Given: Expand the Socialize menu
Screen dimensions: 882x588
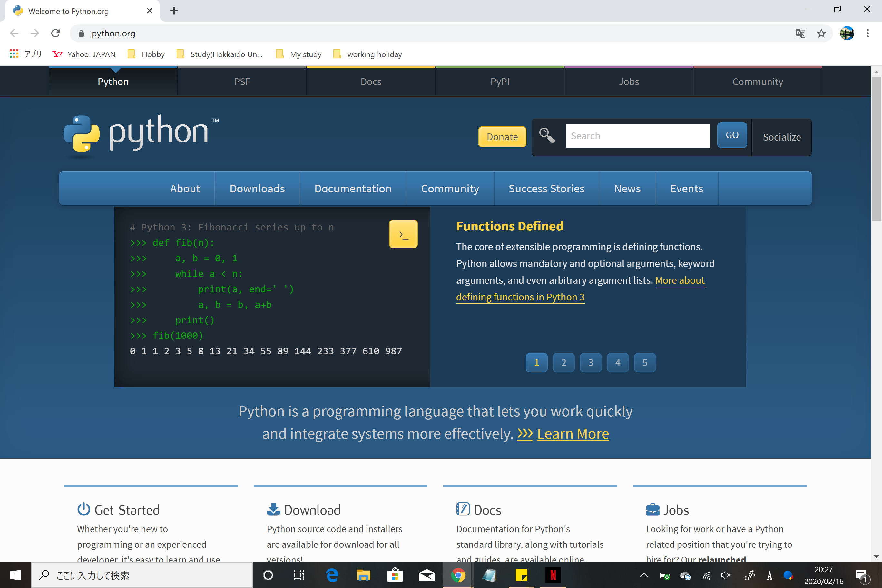Looking at the screenshot, I should [x=782, y=137].
